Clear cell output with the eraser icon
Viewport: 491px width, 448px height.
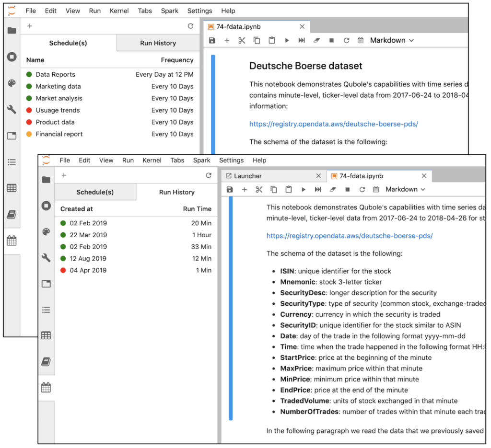pyautogui.click(x=332, y=189)
